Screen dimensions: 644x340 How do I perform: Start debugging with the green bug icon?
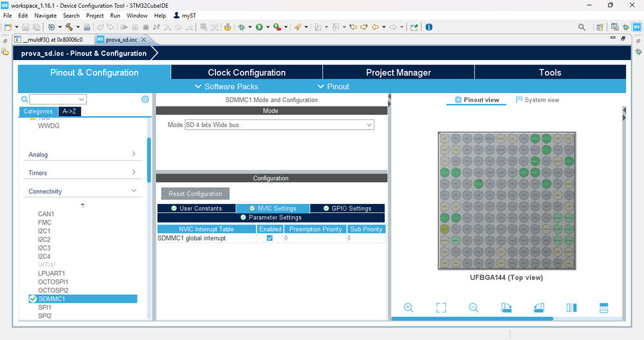[242, 27]
